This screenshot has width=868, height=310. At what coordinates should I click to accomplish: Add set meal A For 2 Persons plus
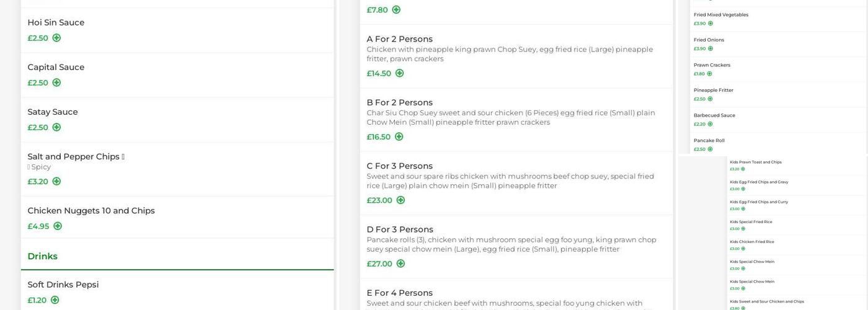coord(399,73)
